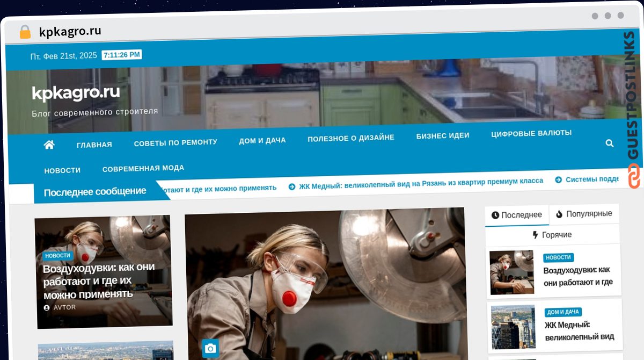Click the kpkagro.ru address bar text
The image size is (644, 360).
(x=70, y=32)
